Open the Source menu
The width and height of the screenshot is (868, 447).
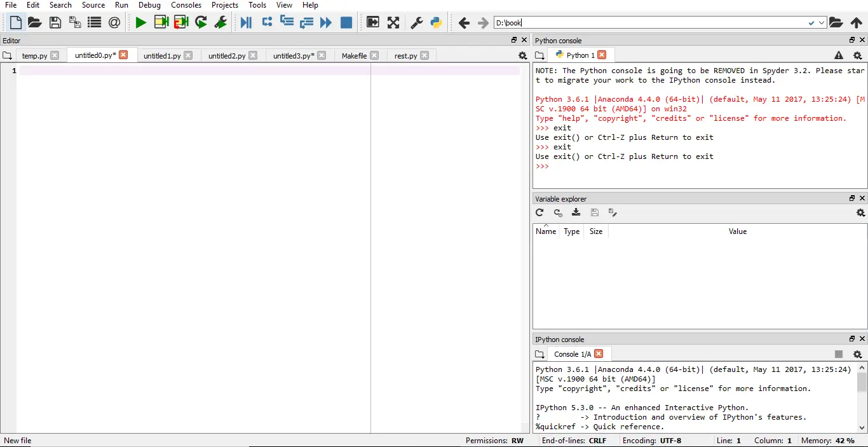(x=93, y=5)
